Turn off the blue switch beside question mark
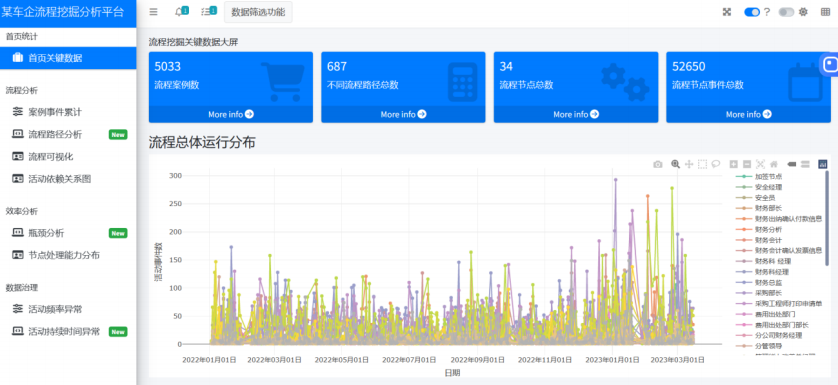The width and height of the screenshot is (838, 385). point(752,12)
